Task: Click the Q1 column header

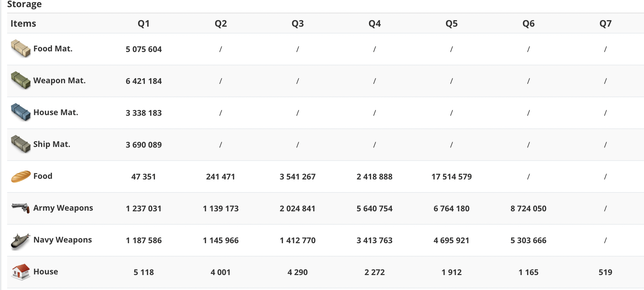Action: pos(144,23)
